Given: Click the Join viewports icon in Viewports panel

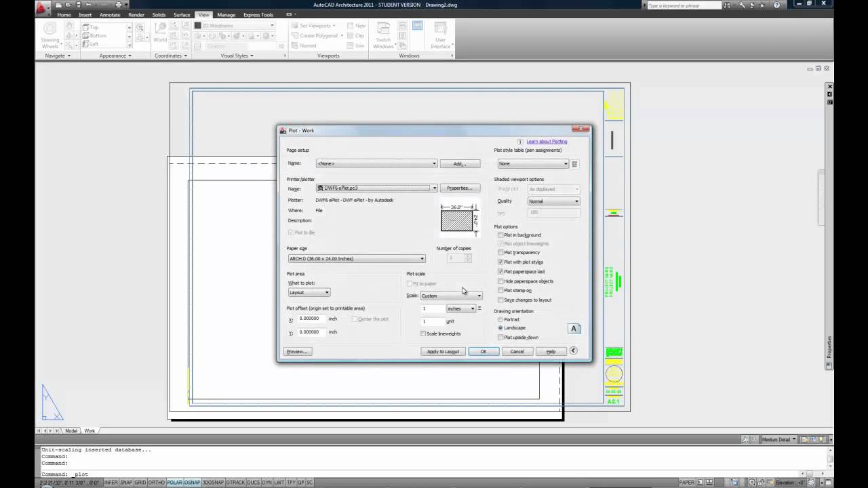Looking at the screenshot, I should (356, 45).
